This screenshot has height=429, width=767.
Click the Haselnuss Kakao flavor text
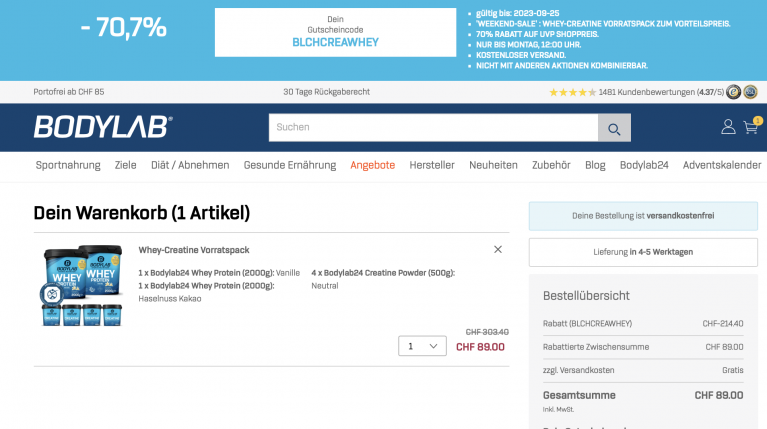point(170,299)
